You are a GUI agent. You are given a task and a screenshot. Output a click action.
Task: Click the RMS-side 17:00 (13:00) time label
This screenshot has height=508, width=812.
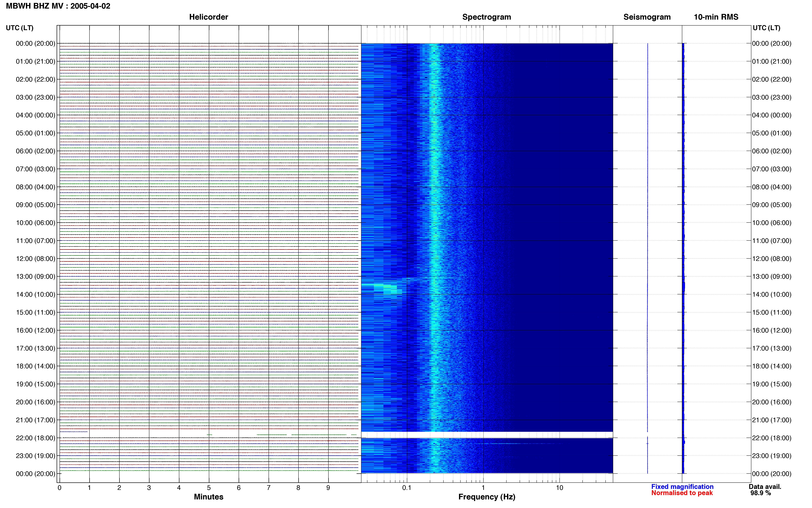(771, 348)
